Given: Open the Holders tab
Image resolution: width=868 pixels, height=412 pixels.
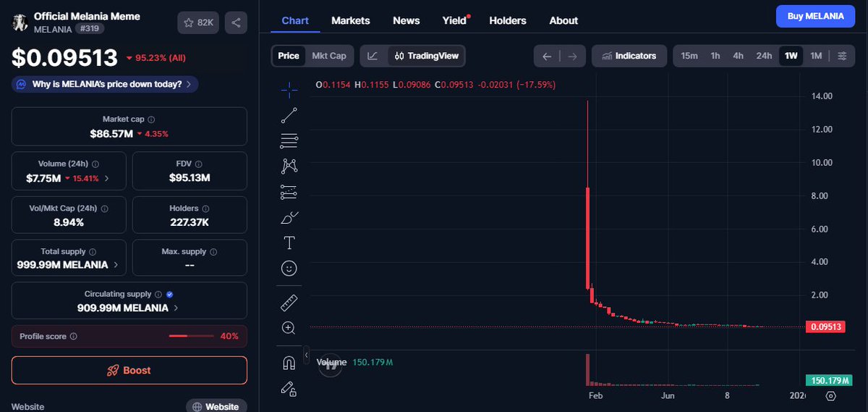Looking at the screenshot, I should [508, 20].
